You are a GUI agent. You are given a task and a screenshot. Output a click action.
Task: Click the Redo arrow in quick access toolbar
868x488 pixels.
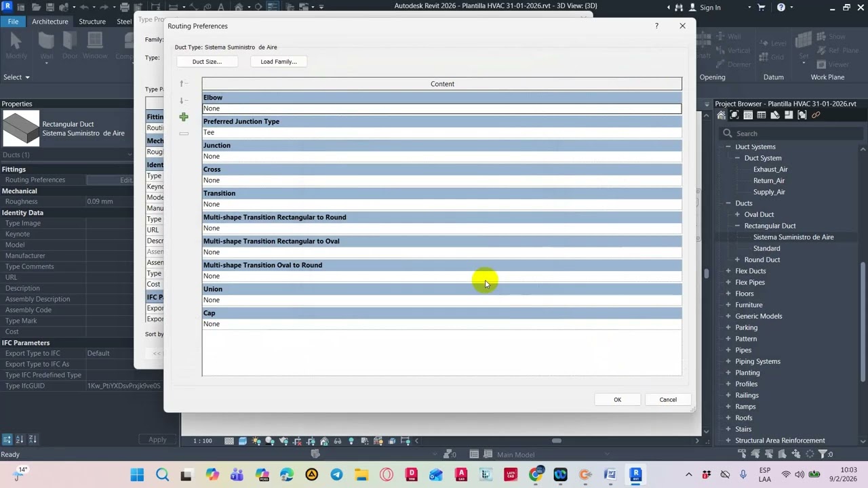[x=103, y=7]
